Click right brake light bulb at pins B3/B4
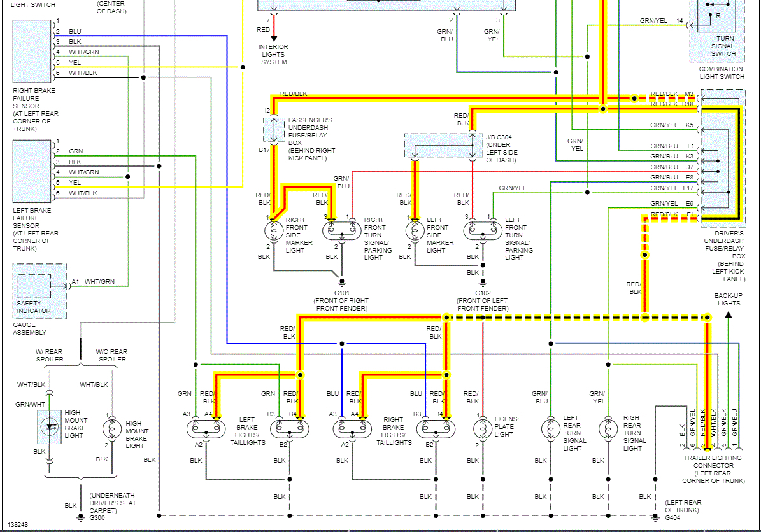 (436, 429)
